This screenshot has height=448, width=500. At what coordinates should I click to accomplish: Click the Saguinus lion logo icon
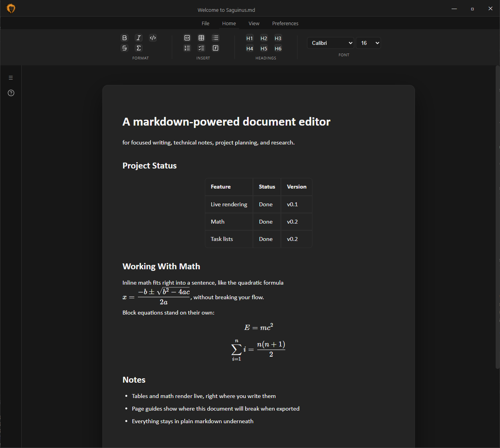point(11,8)
